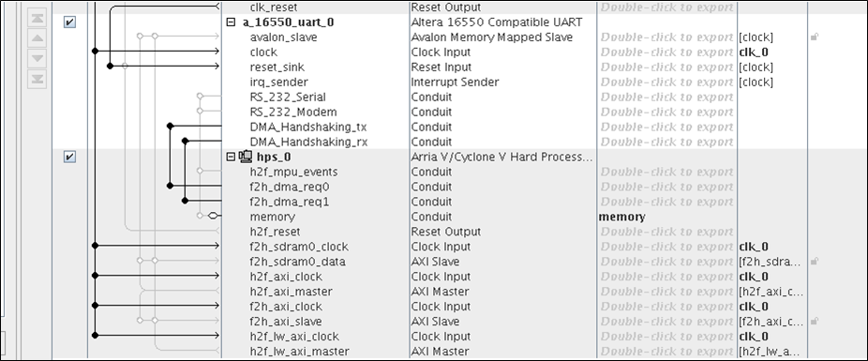The height and width of the screenshot is (361, 868).
Task: Click the move-to-bottom arrow icon
Action: coord(37,79)
